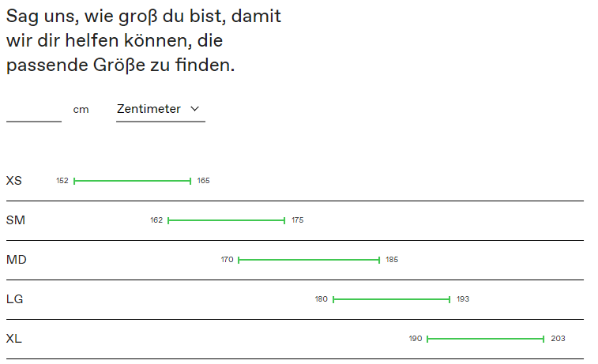
Task: Select the XL size row label
Action: 14,339
